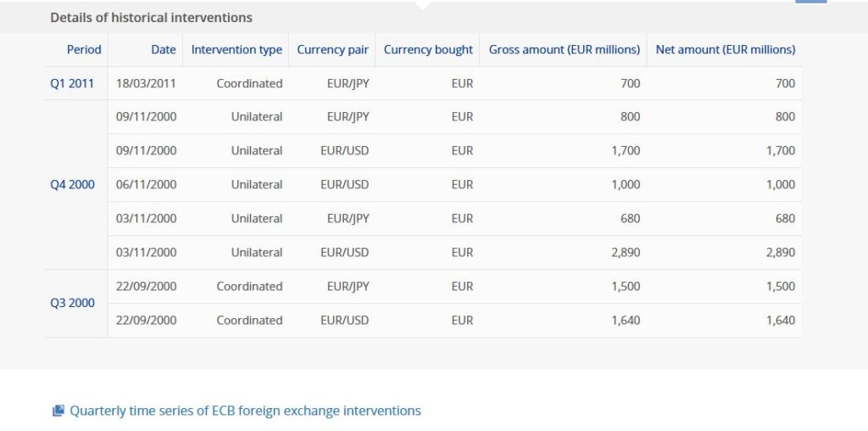
Task: Click Gross amount (EUR millions) header
Action: [x=564, y=49]
